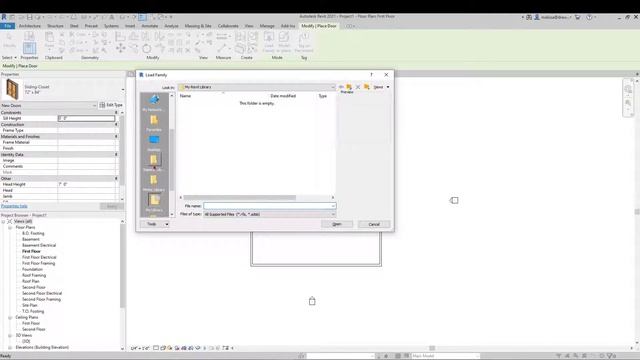The height and width of the screenshot is (360, 640).
Task: Open the Tools dropdown in Load Family
Action: (155, 224)
